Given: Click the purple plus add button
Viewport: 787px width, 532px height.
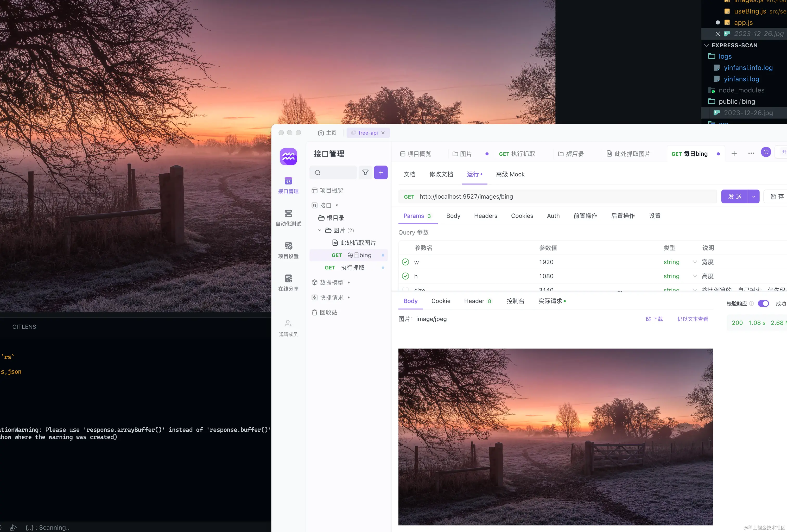Looking at the screenshot, I should 381,173.
